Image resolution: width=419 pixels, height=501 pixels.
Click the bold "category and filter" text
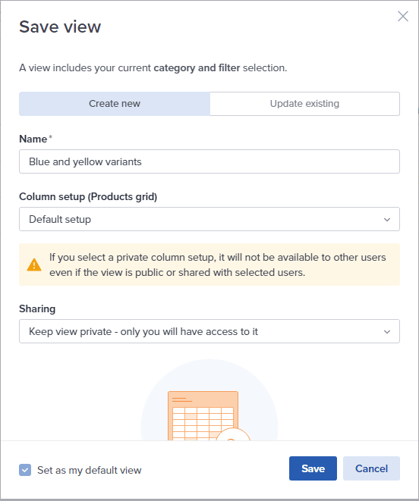(197, 68)
